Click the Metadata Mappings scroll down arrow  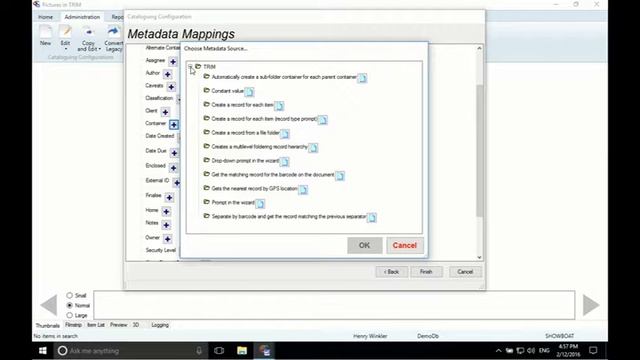click(480, 257)
